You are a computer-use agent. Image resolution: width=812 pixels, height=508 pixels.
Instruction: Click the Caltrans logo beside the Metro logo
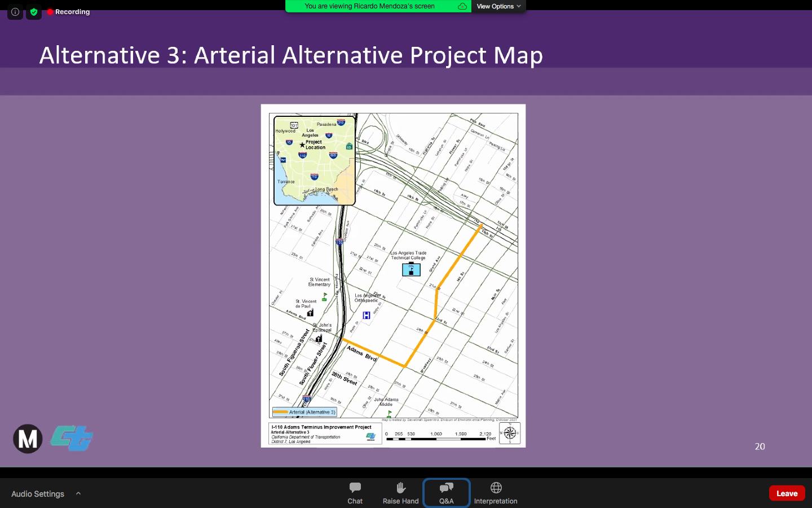click(72, 438)
